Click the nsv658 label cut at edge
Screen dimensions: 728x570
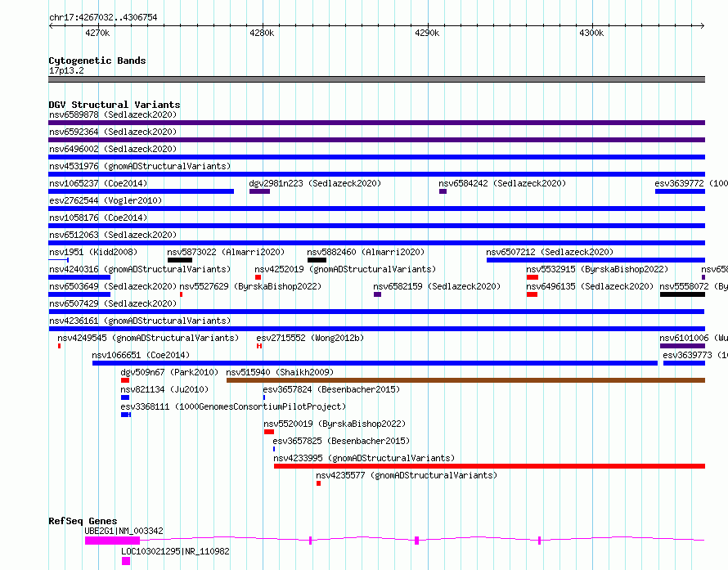pyautogui.click(x=715, y=269)
